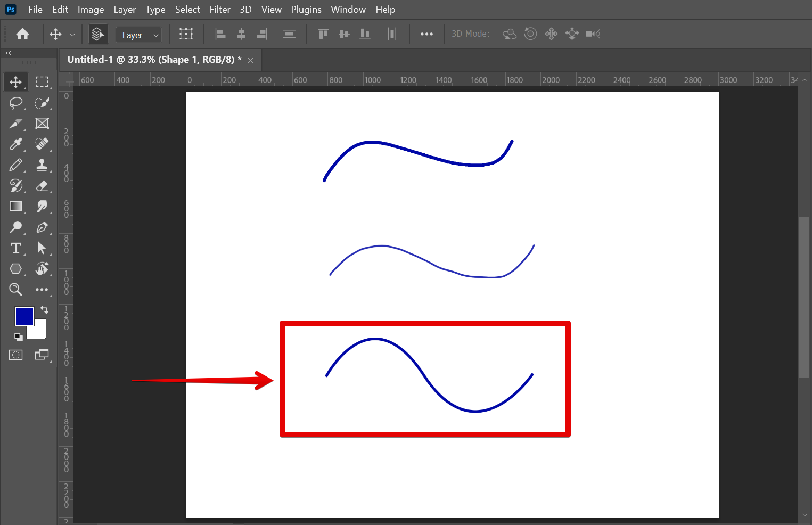Image resolution: width=812 pixels, height=525 pixels.
Task: Choose the Pen tool
Action: click(x=42, y=227)
